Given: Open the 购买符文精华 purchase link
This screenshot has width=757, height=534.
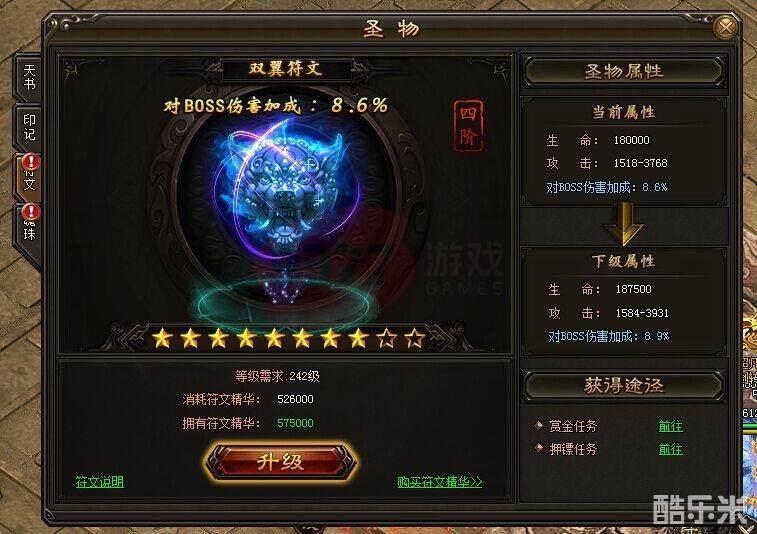Looking at the screenshot, I should click(x=439, y=481).
